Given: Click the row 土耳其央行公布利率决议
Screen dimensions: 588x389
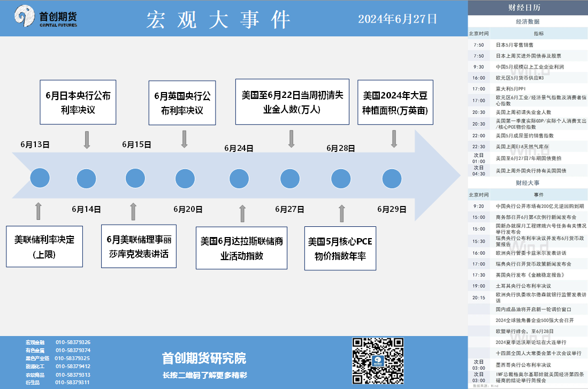Looking at the screenshot, I should tap(528, 286).
